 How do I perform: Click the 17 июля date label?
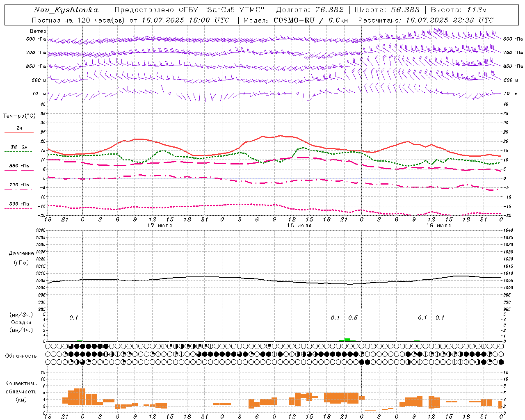point(160,226)
